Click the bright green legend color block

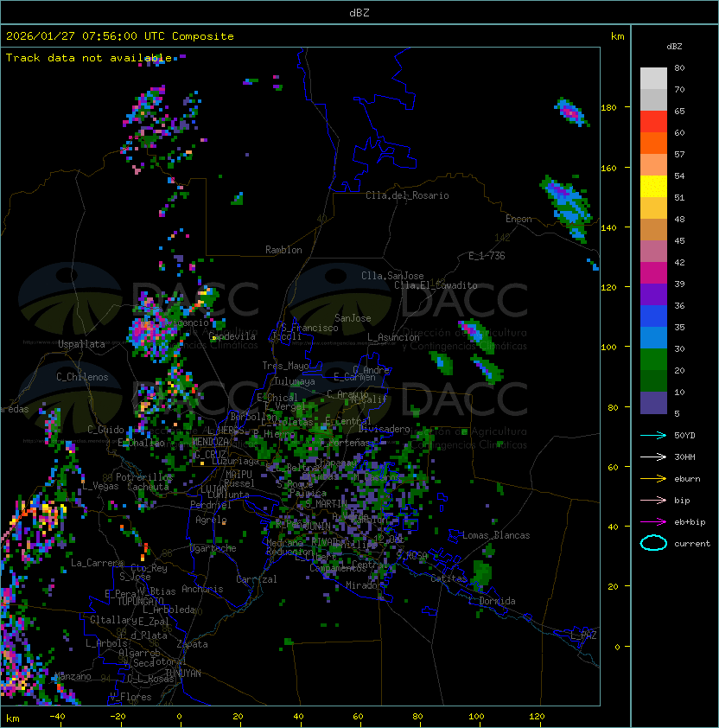coord(653,359)
